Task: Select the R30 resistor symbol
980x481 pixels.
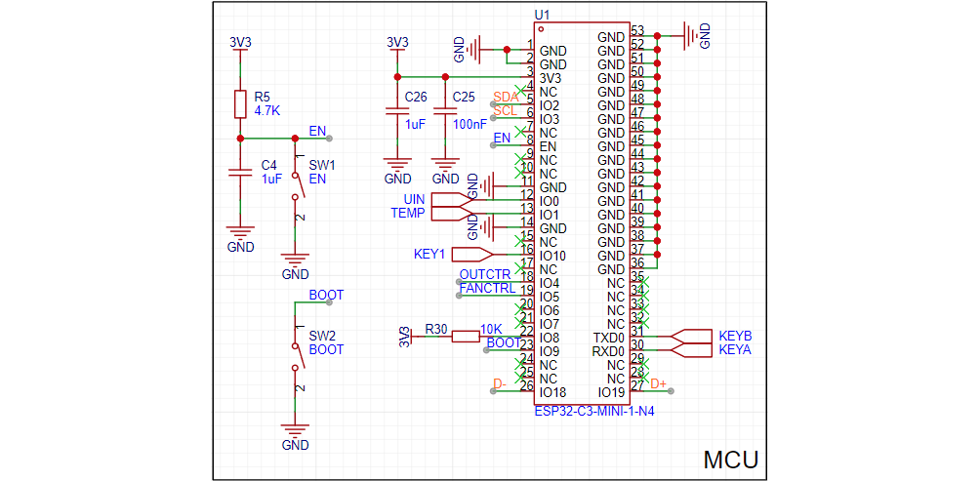Action: (x=466, y=337)
